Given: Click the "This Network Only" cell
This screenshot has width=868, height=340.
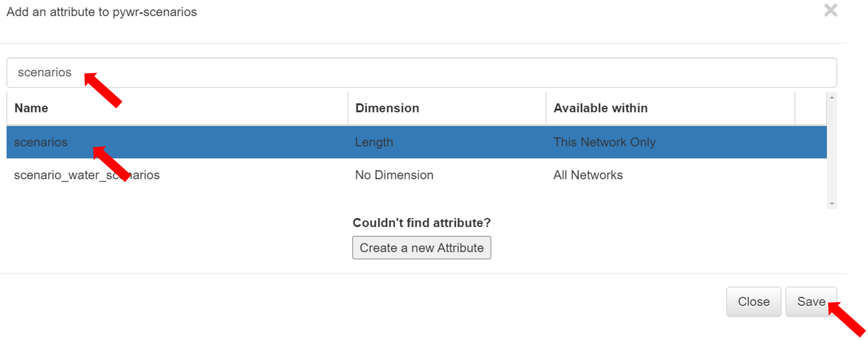Looking at the screenshot, I should 604,142.
